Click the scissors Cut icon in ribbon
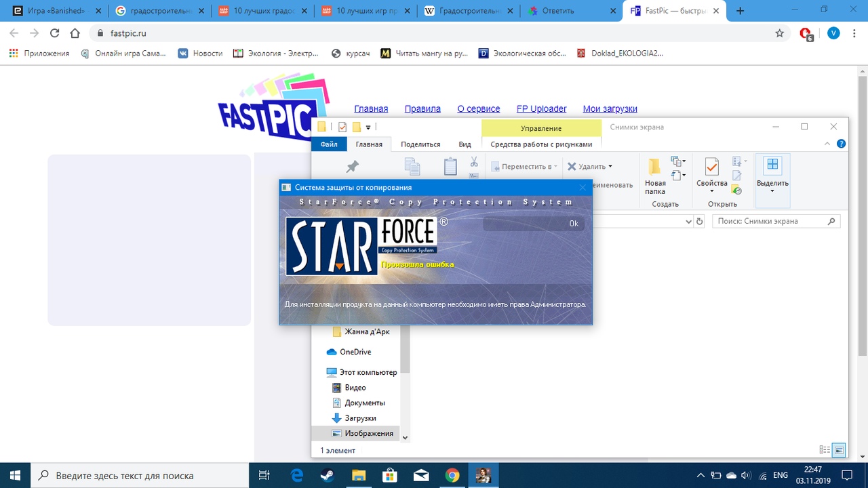 [x=473, y=162]
